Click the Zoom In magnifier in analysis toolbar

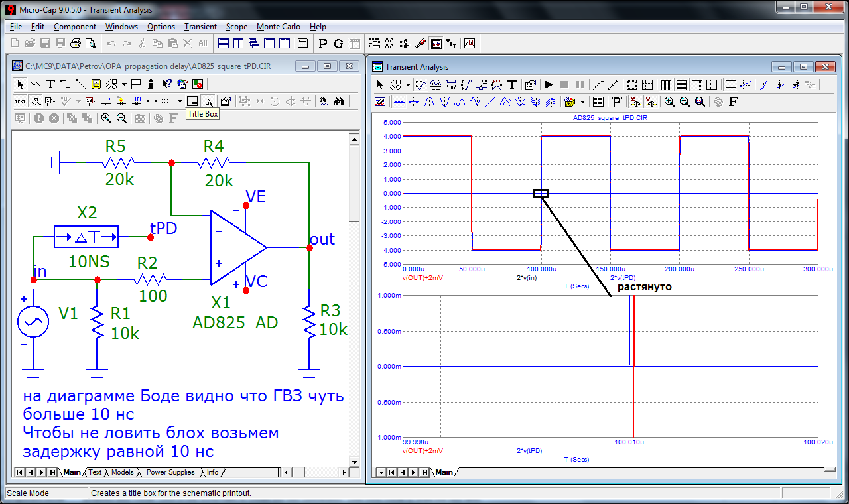tap(669, 102)
